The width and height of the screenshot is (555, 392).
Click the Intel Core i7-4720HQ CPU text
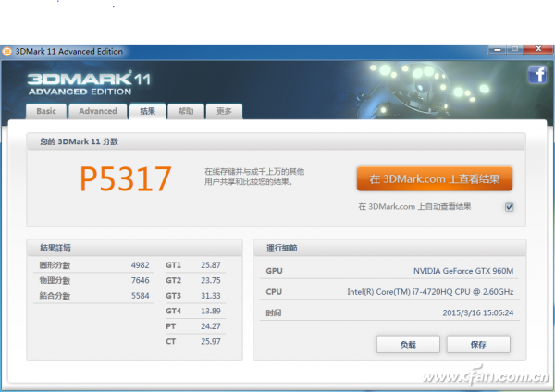coord(430,292)
